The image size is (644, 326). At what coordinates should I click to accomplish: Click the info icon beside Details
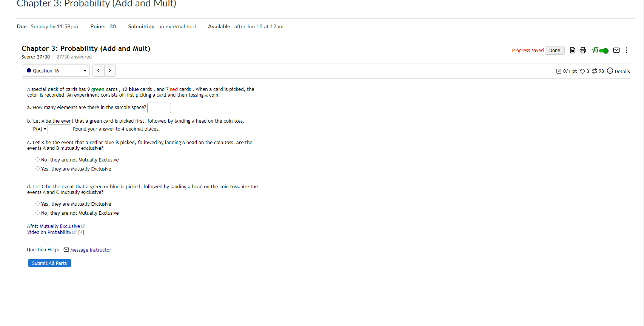pos(610,71)
